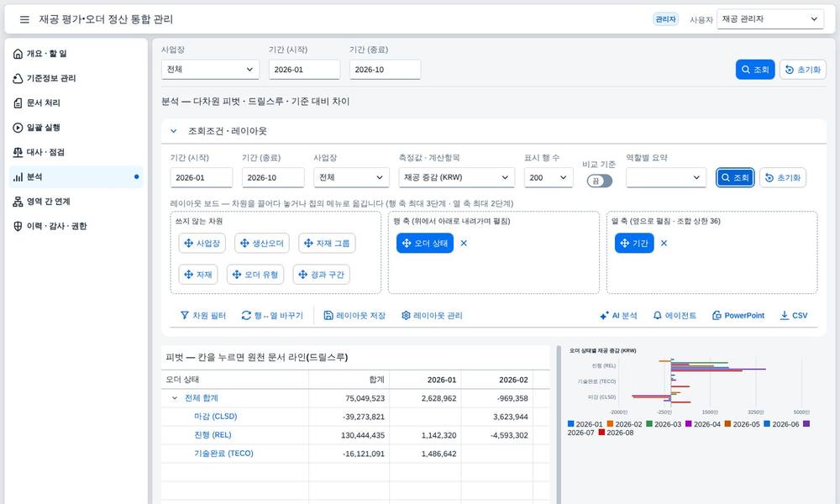Image resolution: width=840 pixels, height=504 pixels.
Task: Toggle the 비교 기준 switch
Action: point(600,181)
